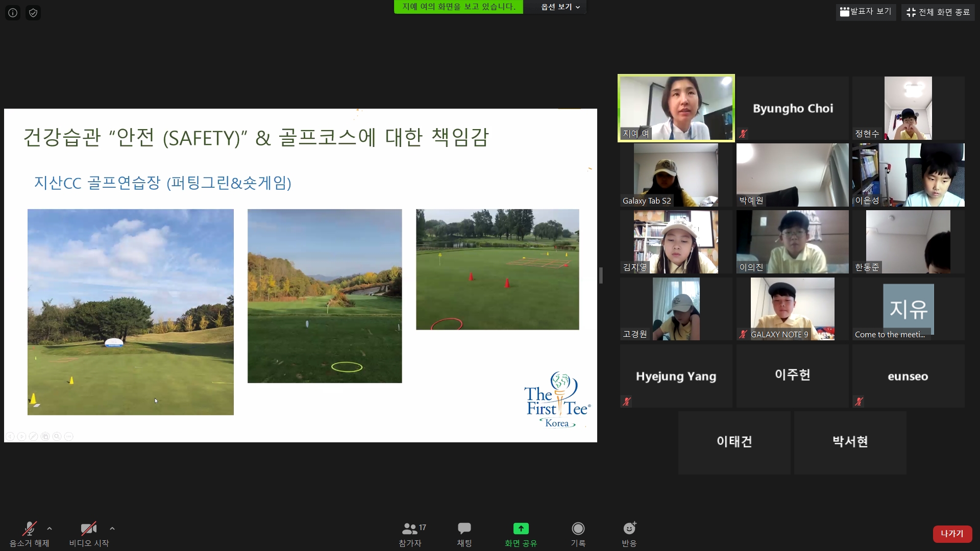Click the red leave (나가기) button
The height and width of the screenshot is (551, 980).
coord(952,534)
